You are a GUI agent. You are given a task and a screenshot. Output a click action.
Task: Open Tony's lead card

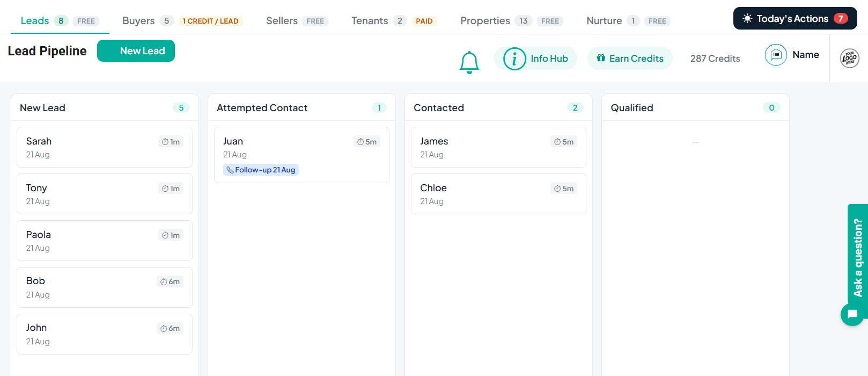click(105, 194)
